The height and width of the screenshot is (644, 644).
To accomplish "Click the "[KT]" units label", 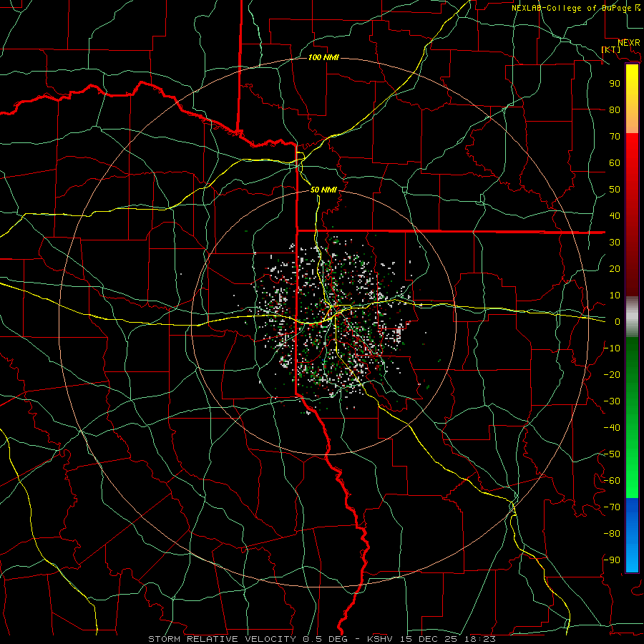I will (611, 49).
